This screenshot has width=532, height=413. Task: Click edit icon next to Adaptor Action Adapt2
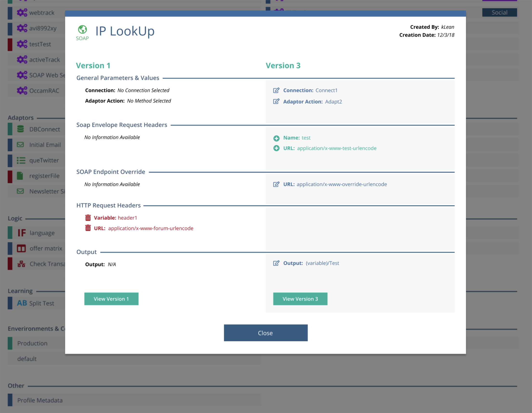click(x=276, y=101)
